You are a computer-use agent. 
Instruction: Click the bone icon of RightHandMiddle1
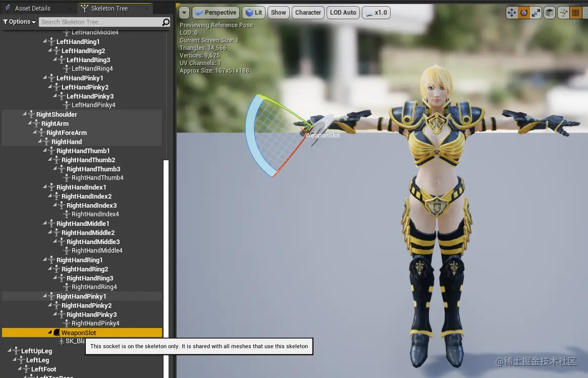(x=52, y=224)
